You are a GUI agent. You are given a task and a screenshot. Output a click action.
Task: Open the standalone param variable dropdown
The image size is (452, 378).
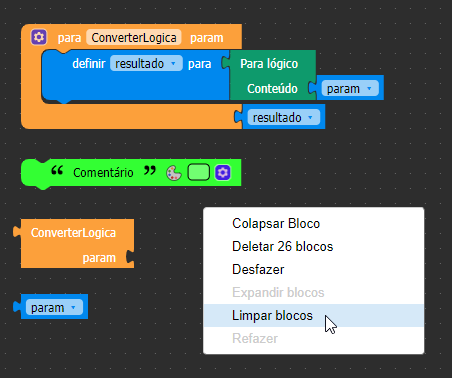pos(54,307)
